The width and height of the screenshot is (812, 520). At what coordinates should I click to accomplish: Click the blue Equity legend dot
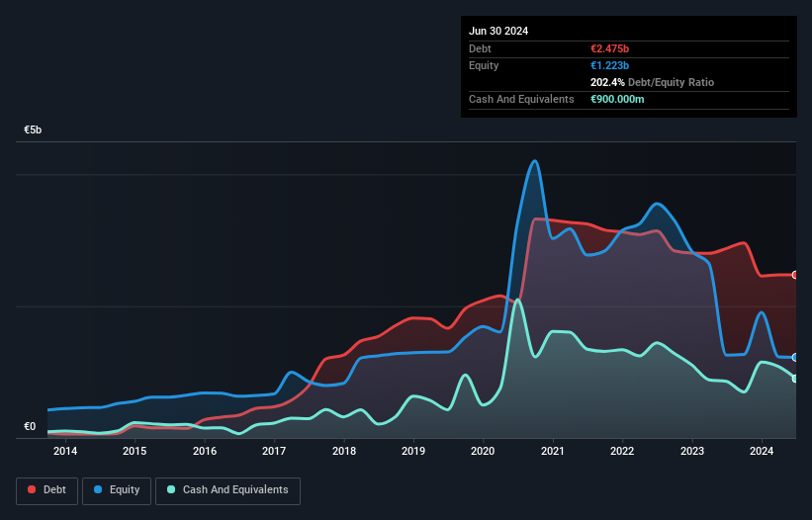pyautogui.click(x=98, y=489)
